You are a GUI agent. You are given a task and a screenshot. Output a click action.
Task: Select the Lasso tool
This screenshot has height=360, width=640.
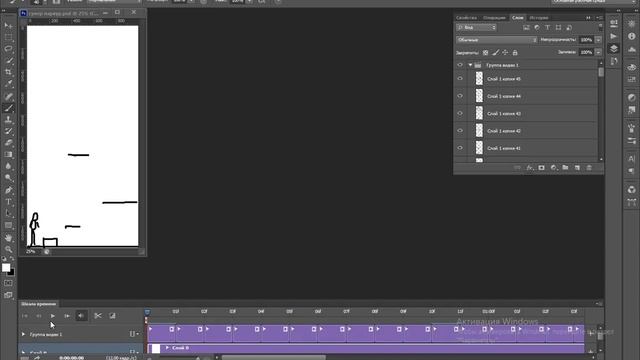(8, 49)
